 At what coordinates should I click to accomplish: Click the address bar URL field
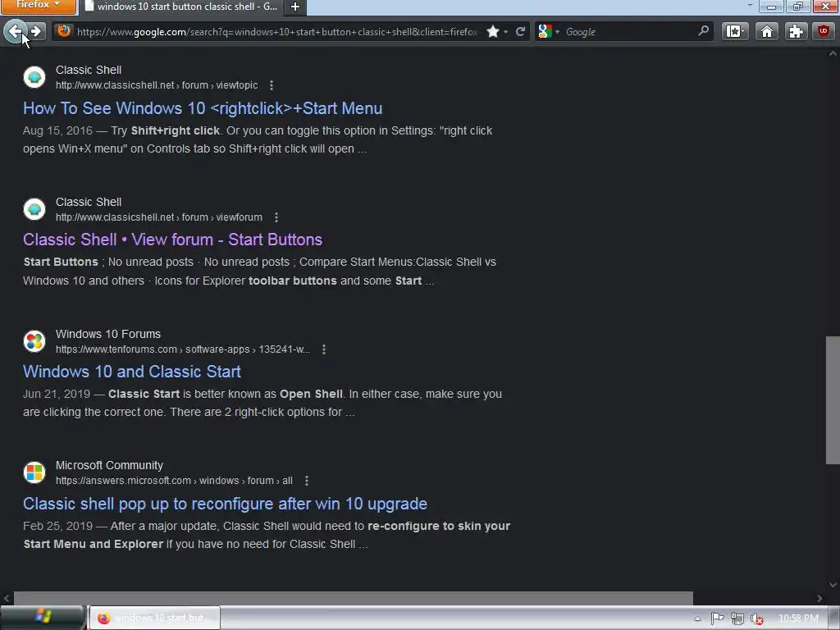pos(277,32)
